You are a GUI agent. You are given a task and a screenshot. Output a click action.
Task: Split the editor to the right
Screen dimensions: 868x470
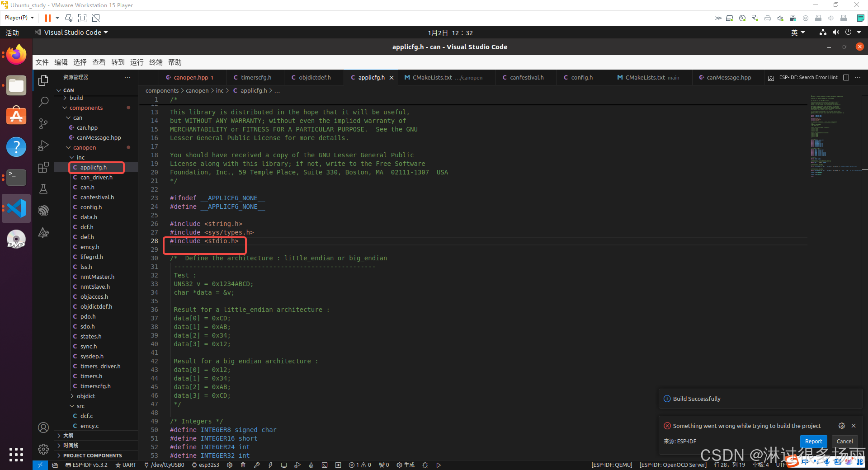pyautogui.click(x=846, y=78)
